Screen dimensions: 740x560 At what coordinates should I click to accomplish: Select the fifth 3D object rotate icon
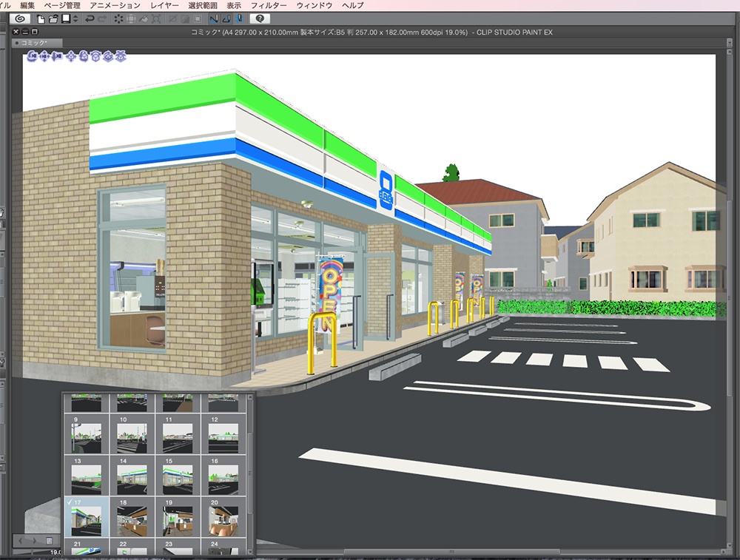pos(84,57)
